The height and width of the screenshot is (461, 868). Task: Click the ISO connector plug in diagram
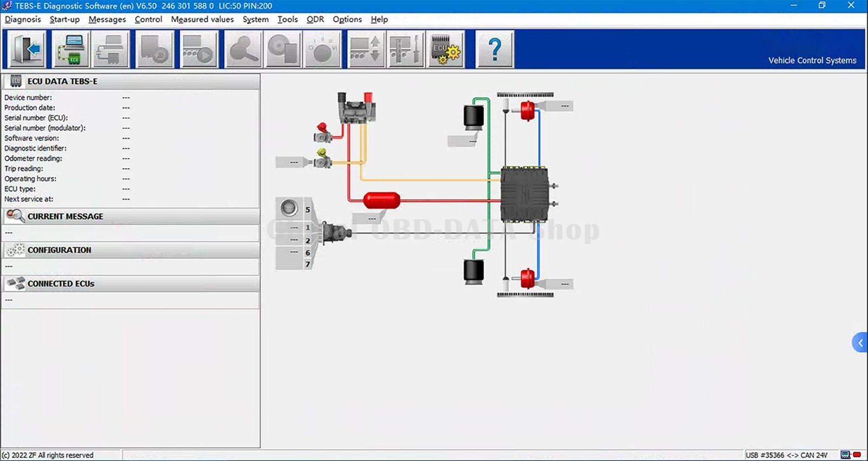pos(336,234)
